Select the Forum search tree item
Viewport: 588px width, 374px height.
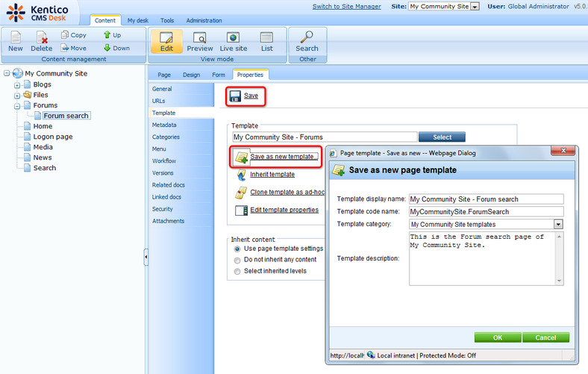(66, 116)
